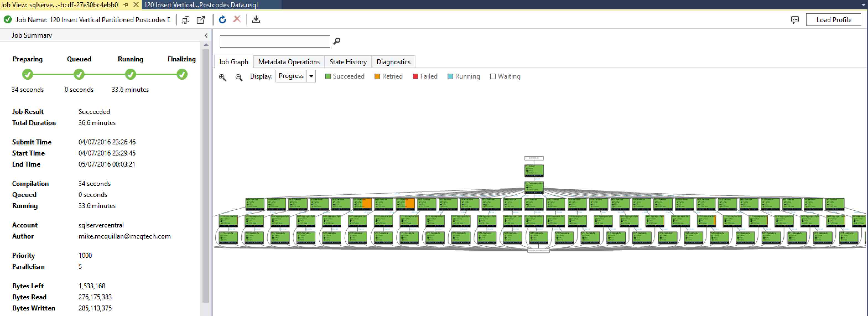Click the duplicate script icon

point(186,20)
